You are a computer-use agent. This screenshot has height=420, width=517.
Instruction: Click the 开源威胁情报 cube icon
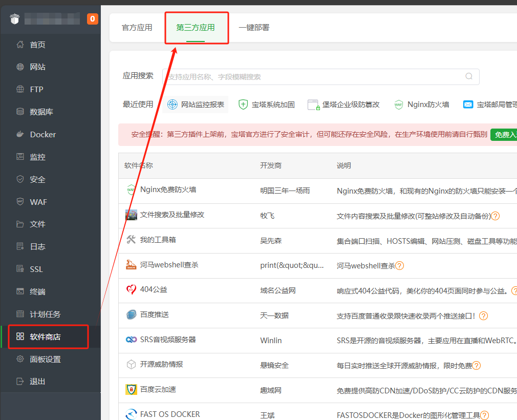click(131, 364)
